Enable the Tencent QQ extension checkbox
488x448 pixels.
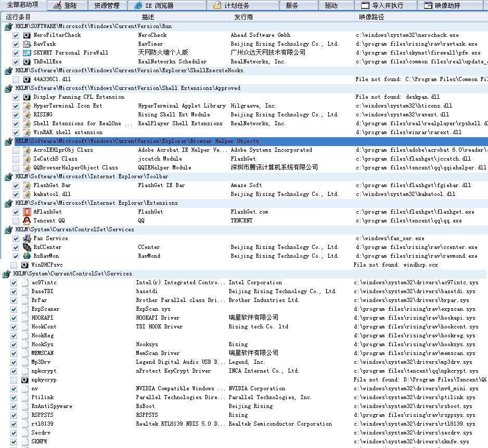click(x=16, y=221)
